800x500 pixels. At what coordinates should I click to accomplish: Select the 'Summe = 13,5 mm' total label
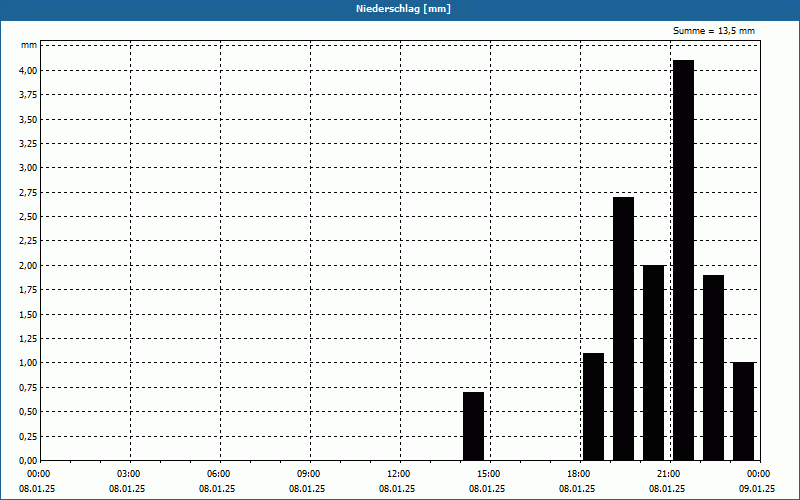(714, 31)
